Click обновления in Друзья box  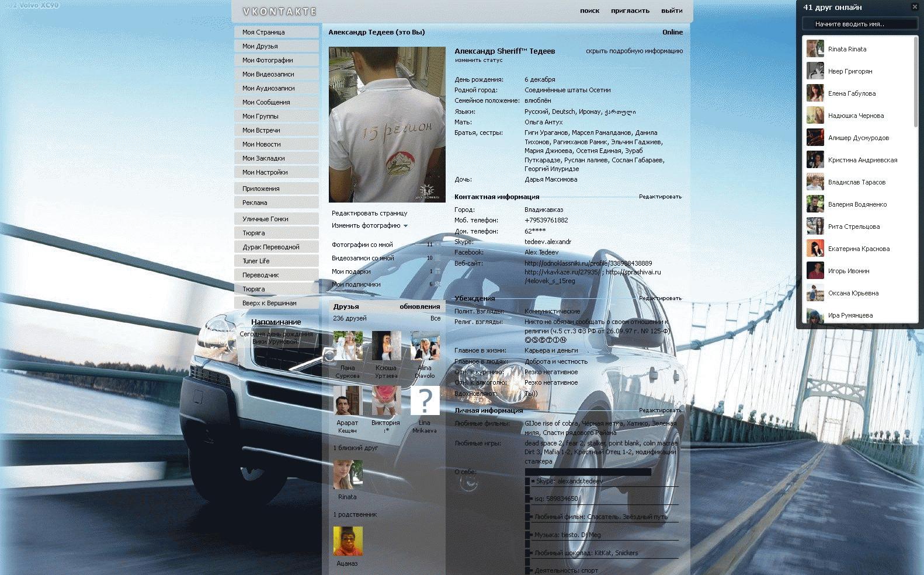point(419,306)
